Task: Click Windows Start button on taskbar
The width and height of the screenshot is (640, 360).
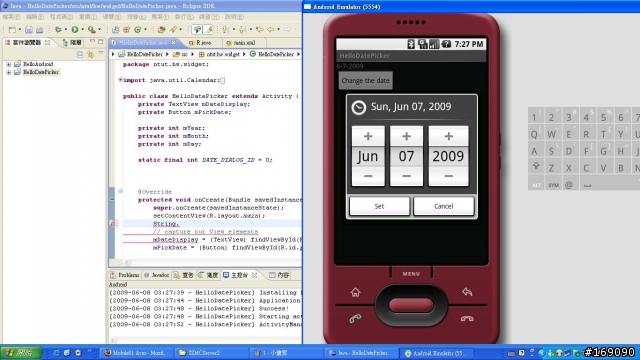Action: [x=21, y=353]
